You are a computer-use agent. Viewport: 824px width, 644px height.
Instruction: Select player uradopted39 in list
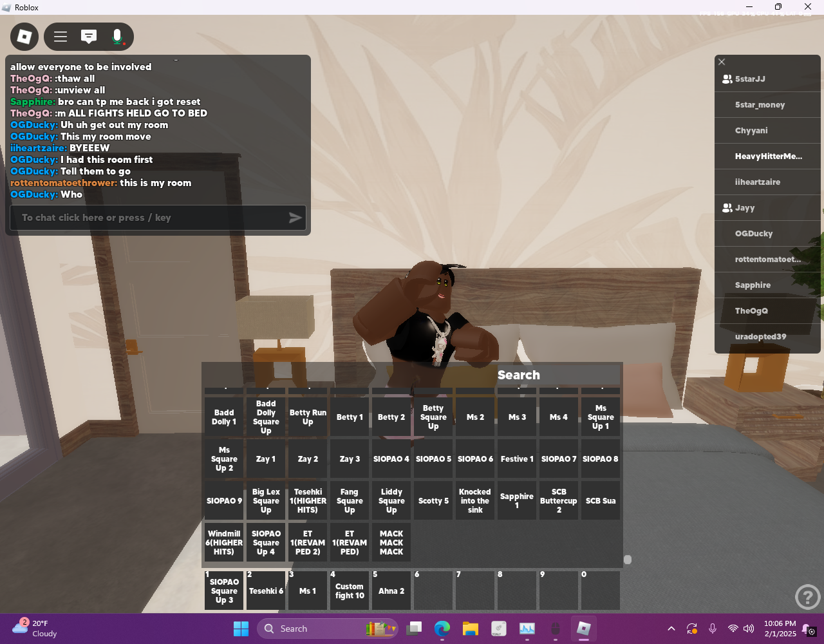[767, 337]
